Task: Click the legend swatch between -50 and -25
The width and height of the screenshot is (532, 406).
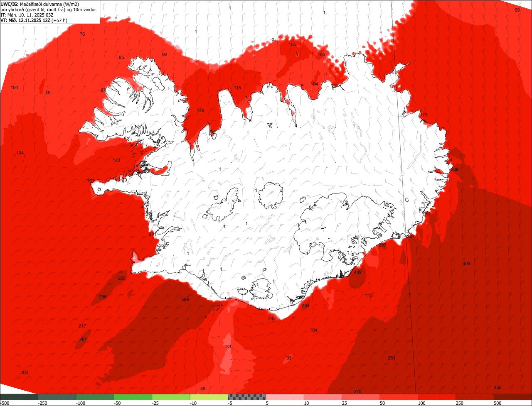Action: [x=133, y=397]
